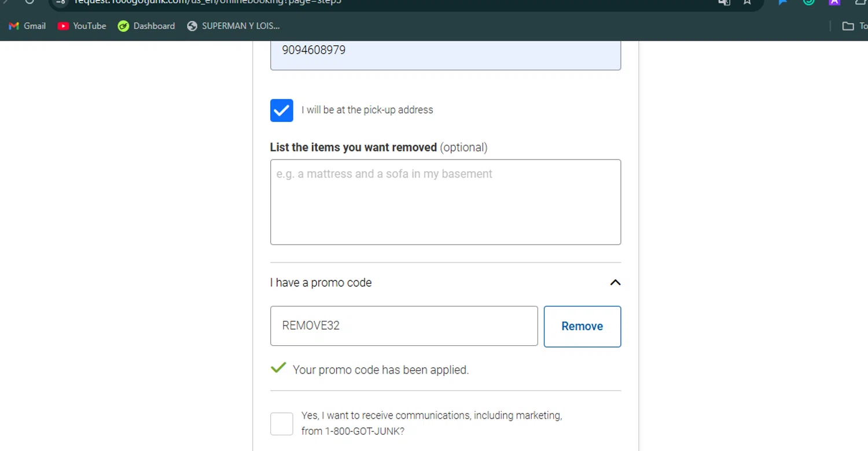Click the bookmark star in address bar
This screenshot has width=868, height=451.
(747, 2)
